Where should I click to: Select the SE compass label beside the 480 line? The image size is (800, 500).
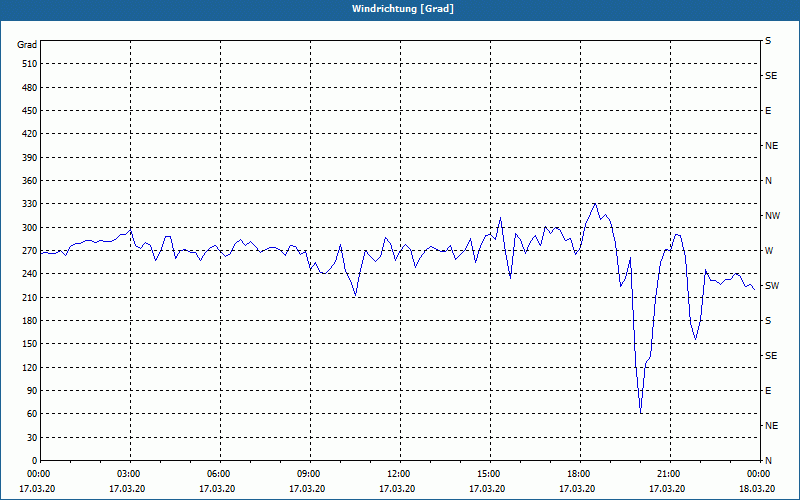pyautogui.click(x=771, y=76)
